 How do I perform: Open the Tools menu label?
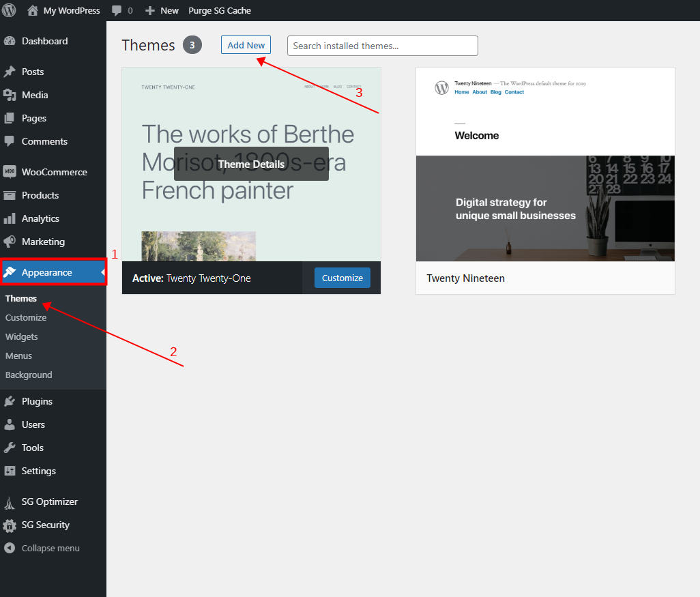pos(33,448)
